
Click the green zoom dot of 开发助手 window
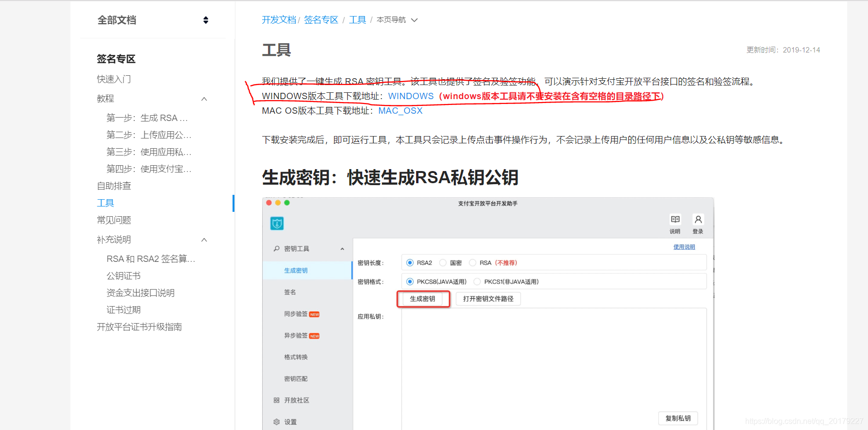pos(287,203)
